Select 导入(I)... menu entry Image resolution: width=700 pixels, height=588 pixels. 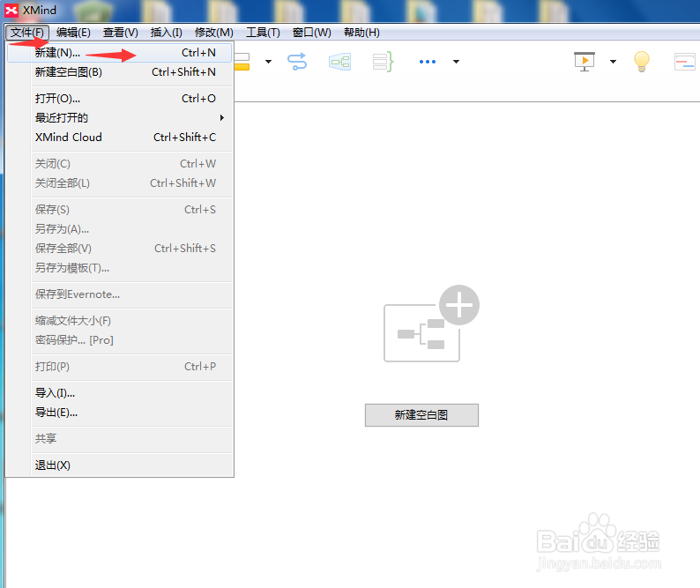click(x=120, y=393)
